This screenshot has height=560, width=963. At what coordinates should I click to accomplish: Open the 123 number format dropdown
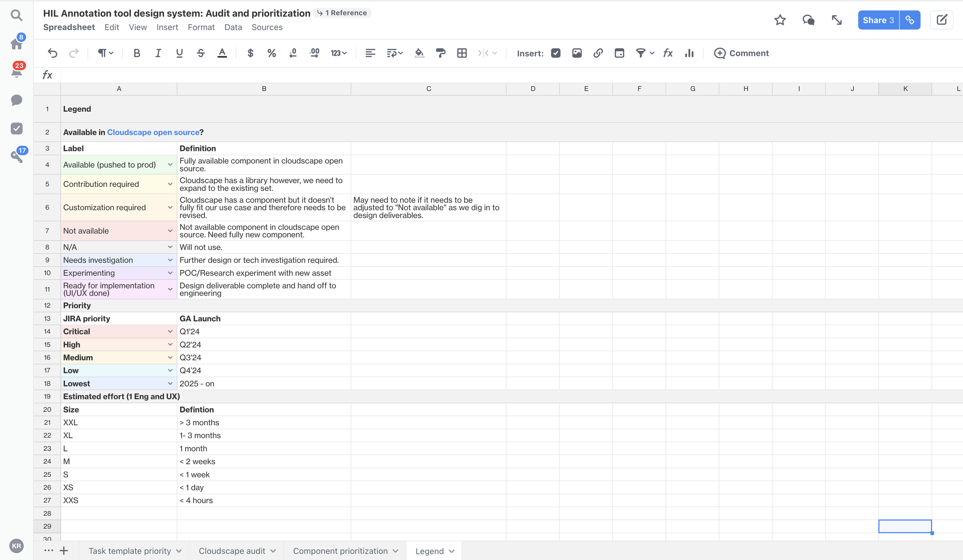[339, 53]
